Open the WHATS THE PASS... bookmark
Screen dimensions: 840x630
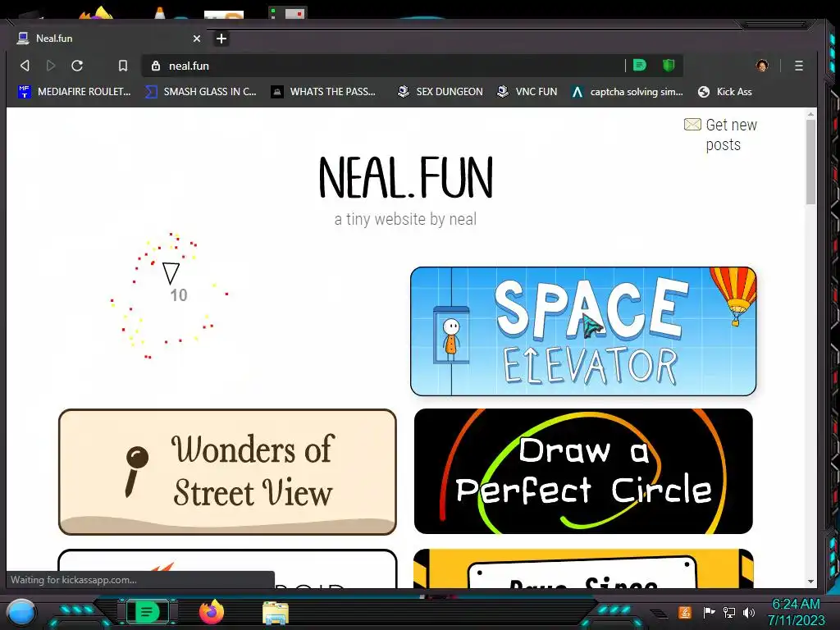(323, 92)
